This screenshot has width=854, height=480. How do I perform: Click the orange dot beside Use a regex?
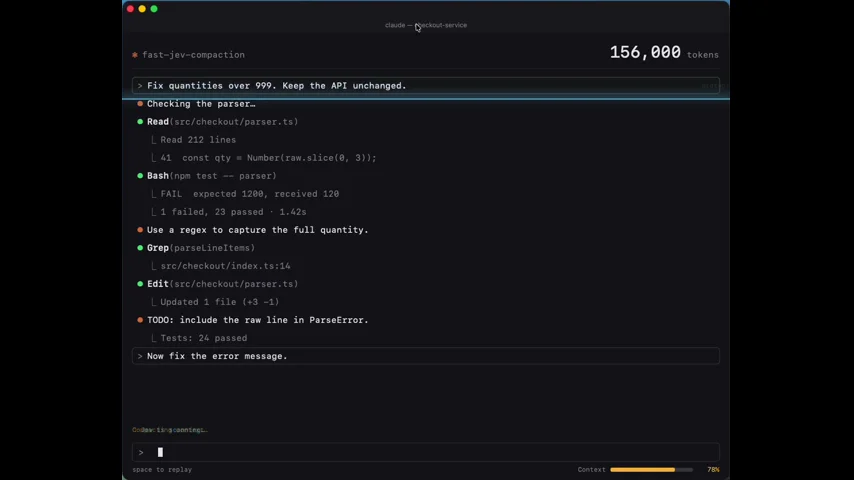[x=140, y=230]
